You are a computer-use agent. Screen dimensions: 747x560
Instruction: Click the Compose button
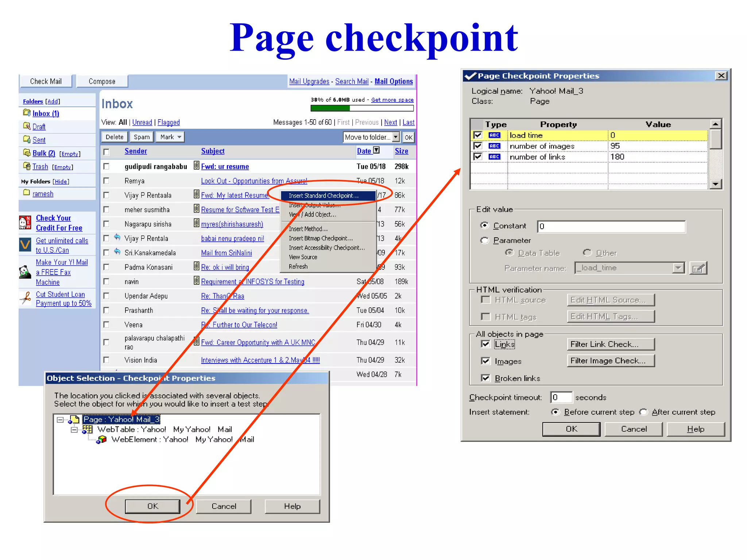pyautogui.click(x=102, y=81)
